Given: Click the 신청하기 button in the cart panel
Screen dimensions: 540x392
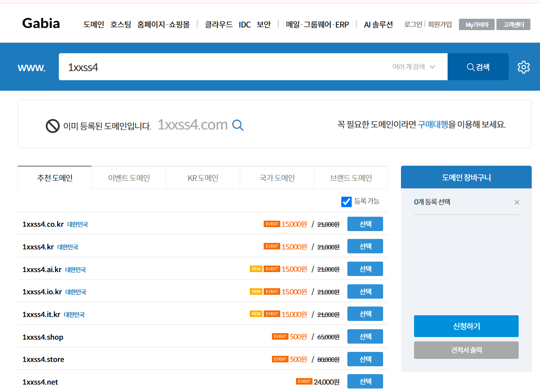Looking at the screenshot, I should point(466,326).
